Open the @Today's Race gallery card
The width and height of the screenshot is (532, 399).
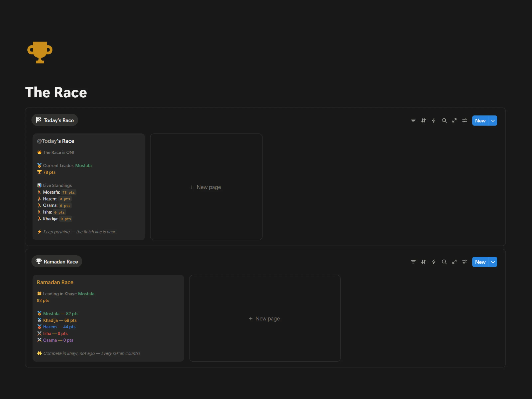[x=89, y=187]
